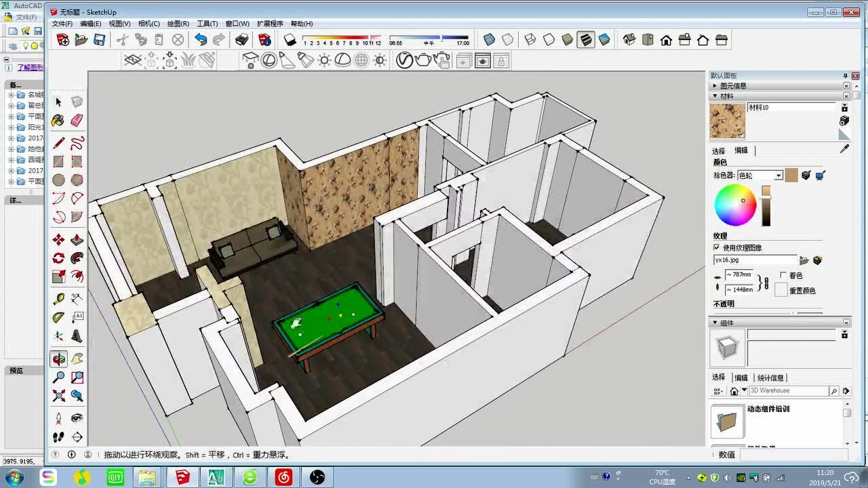Choose the Scale tool
This screenshot has width=868, height=488.
(x=59, y=277)
